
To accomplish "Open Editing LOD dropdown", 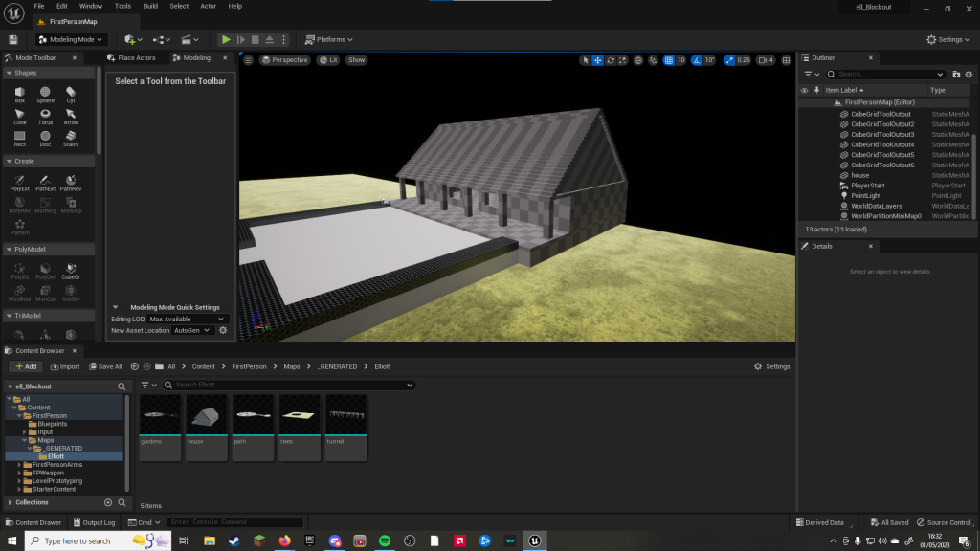I will click(x=188, y=319).
